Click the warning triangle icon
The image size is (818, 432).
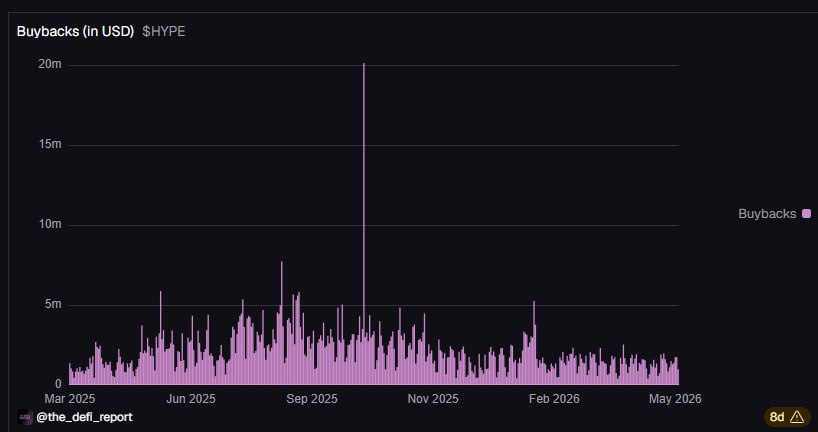pyautogui.click(x=797, y=416)
